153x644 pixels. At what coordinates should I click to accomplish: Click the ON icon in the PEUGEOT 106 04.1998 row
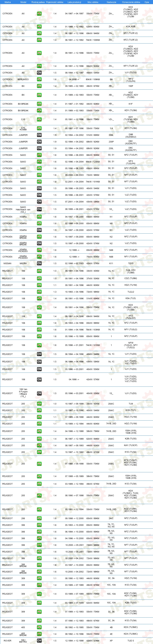tap(39, 379)
